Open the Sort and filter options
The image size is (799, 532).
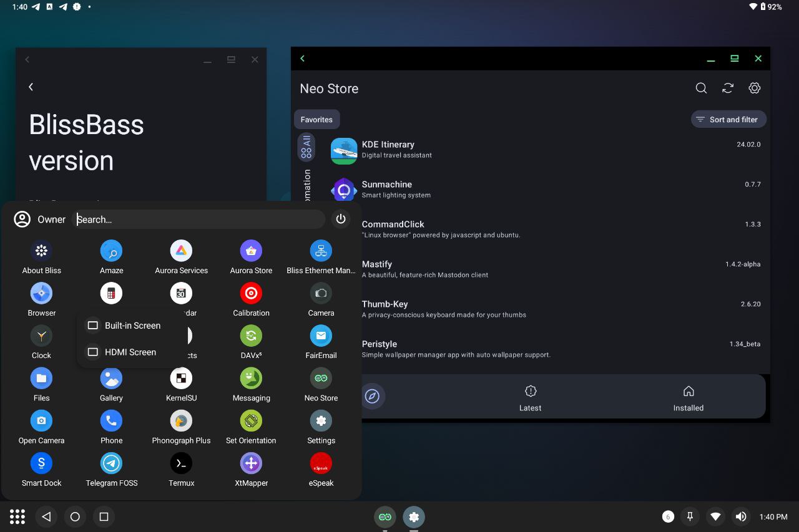pyautogui.click(x=728, y=120)
